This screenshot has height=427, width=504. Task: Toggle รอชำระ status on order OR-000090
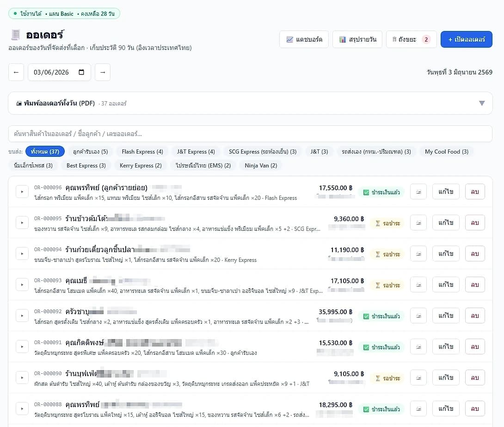(x=387, y=378)
